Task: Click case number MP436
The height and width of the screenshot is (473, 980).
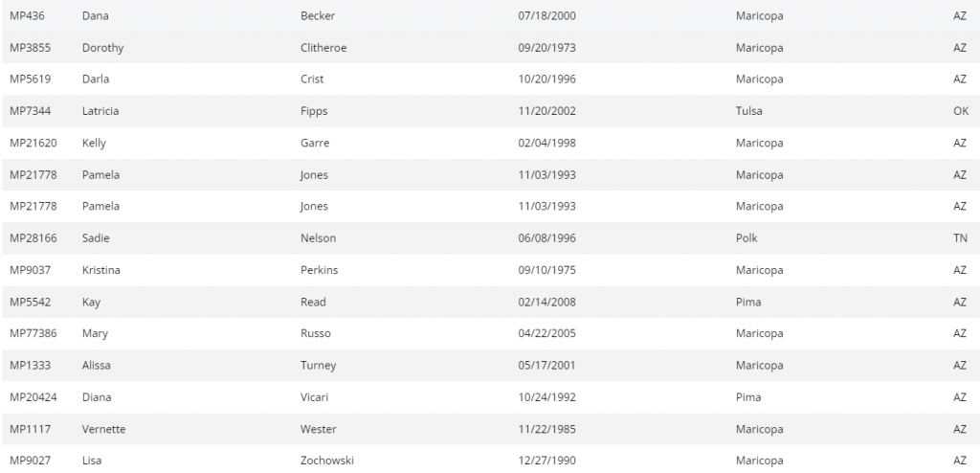Action: (x=24, y=16)
